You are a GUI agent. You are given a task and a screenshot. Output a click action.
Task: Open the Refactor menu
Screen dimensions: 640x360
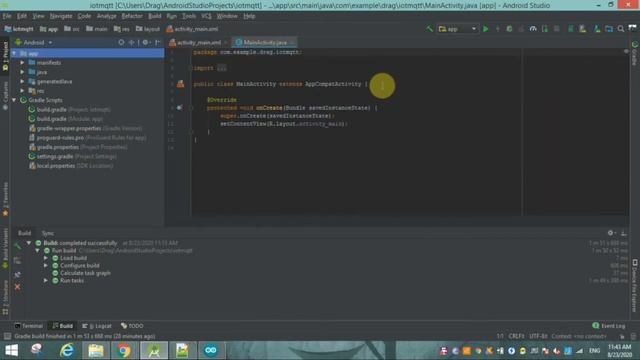click(132, 16)
